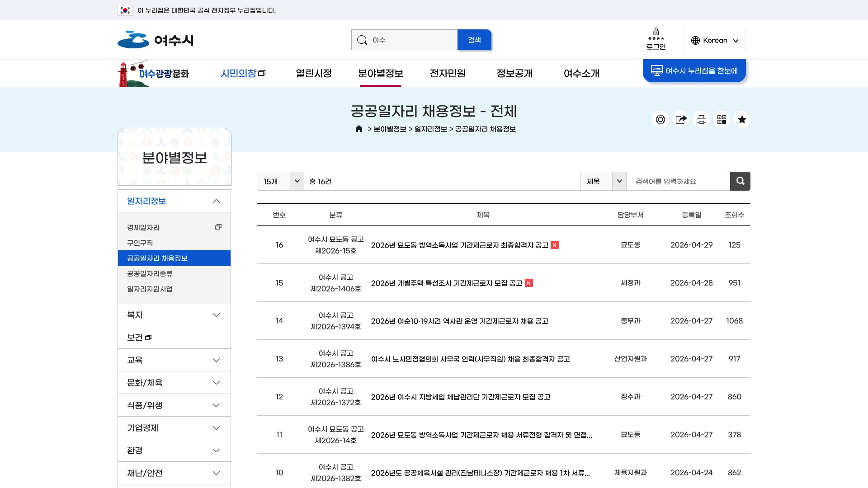Click the globe language icon
The height and width of the screenshot is (488, 868).
pyautogui.click(x=695, y=40)
